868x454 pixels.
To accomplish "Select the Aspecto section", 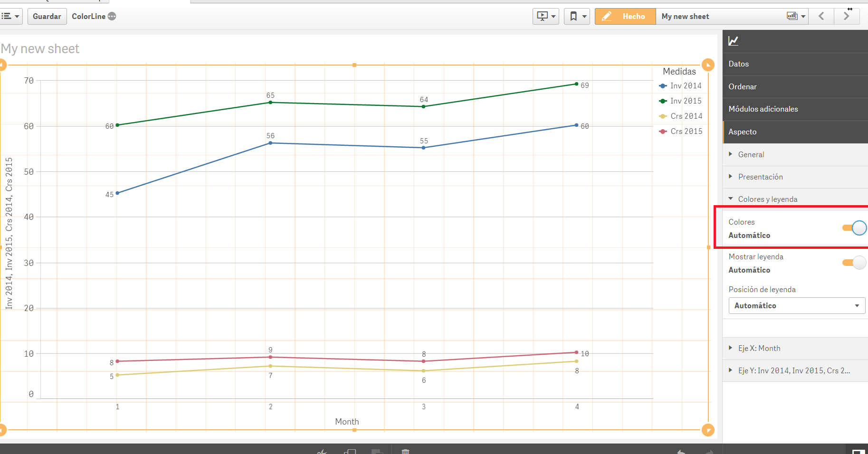I will coord(795,132).
